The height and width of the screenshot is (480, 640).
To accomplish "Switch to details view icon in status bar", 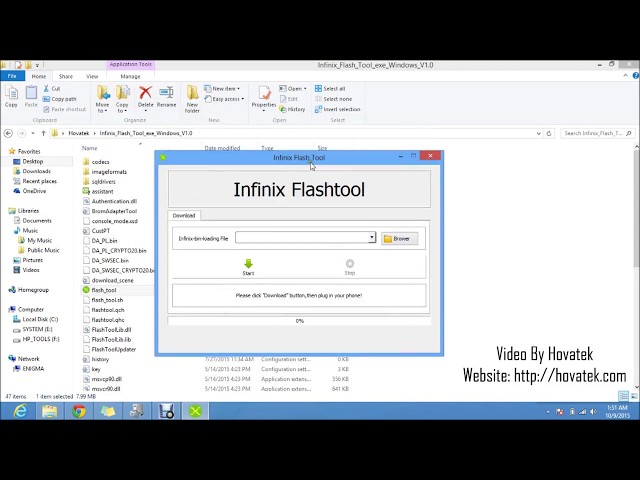I will 623,396.
